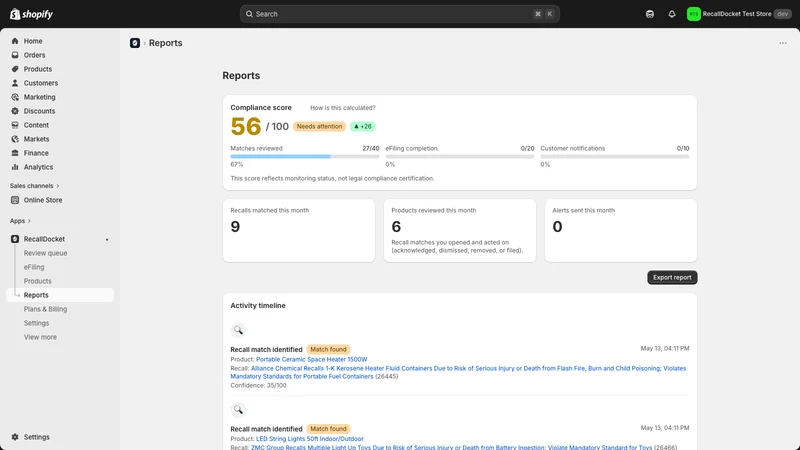Open the RecallDocket Test Store account menu
The height and width of the screenshot is (450, 800).
[x=738, y=14]
